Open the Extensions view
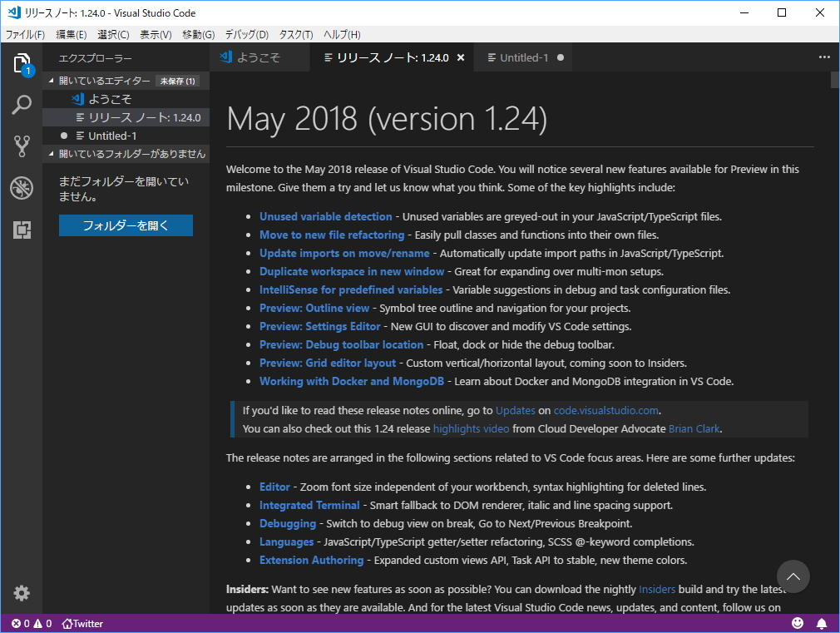Viewport: 840px width, 633px height. (x=22, y=230)
